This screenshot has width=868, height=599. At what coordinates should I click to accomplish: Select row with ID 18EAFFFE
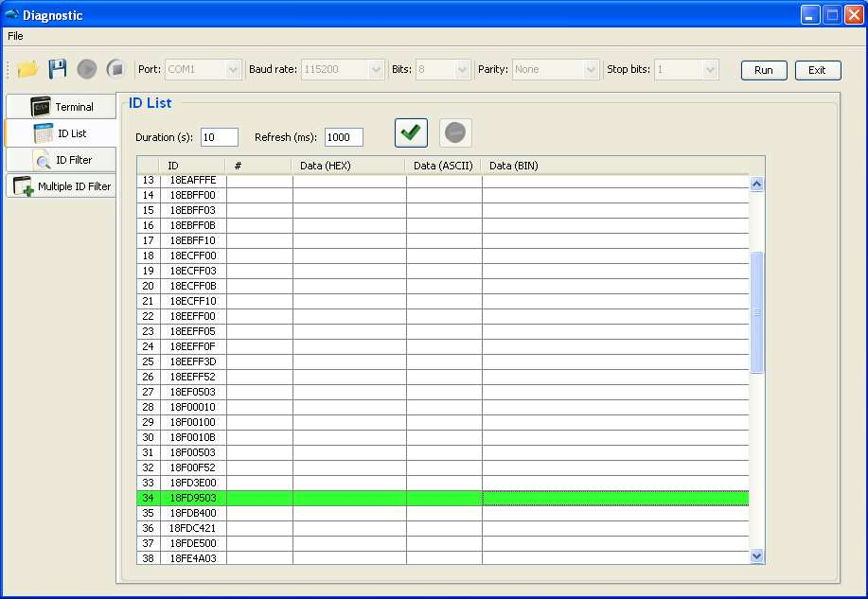tap(443, 180)
